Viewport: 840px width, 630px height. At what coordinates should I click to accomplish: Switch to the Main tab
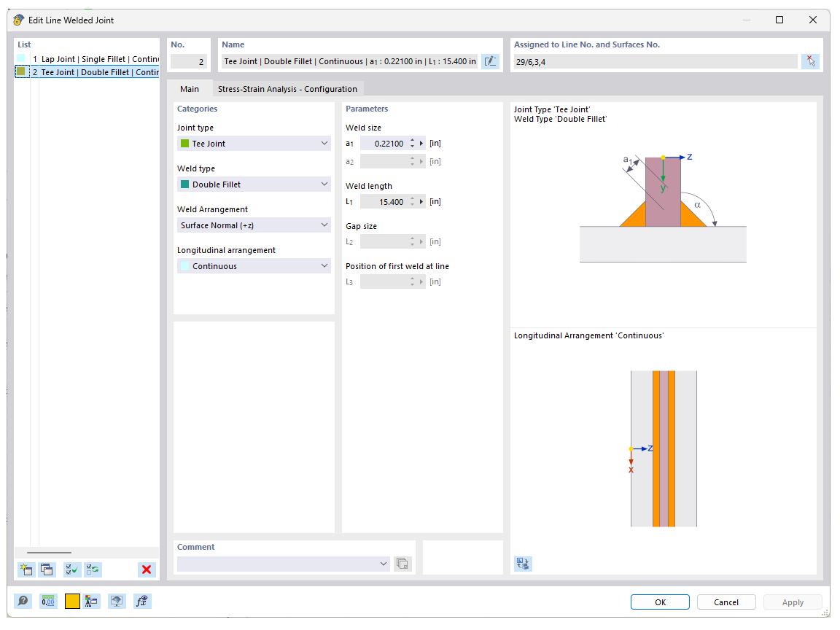[190, 88]
